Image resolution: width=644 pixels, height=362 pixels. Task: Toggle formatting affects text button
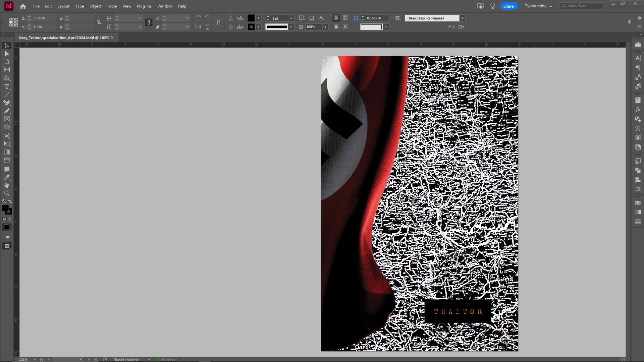pos(10,219)
